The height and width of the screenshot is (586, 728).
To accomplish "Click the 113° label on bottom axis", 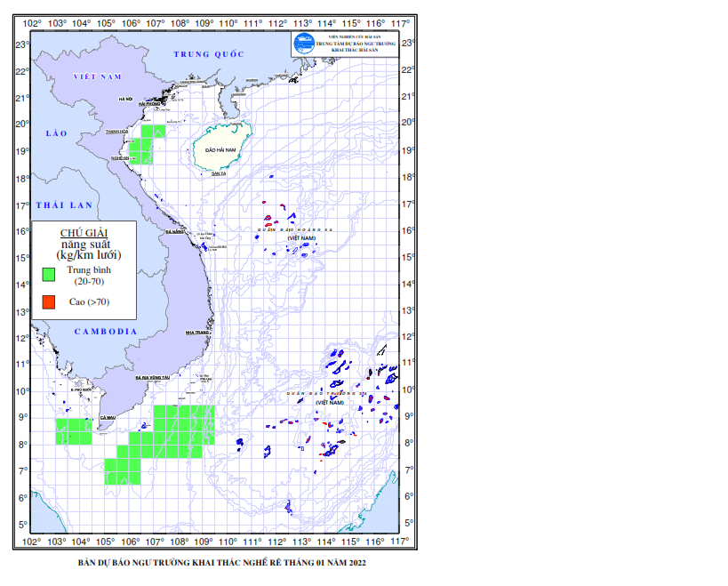I will [302, 542].
